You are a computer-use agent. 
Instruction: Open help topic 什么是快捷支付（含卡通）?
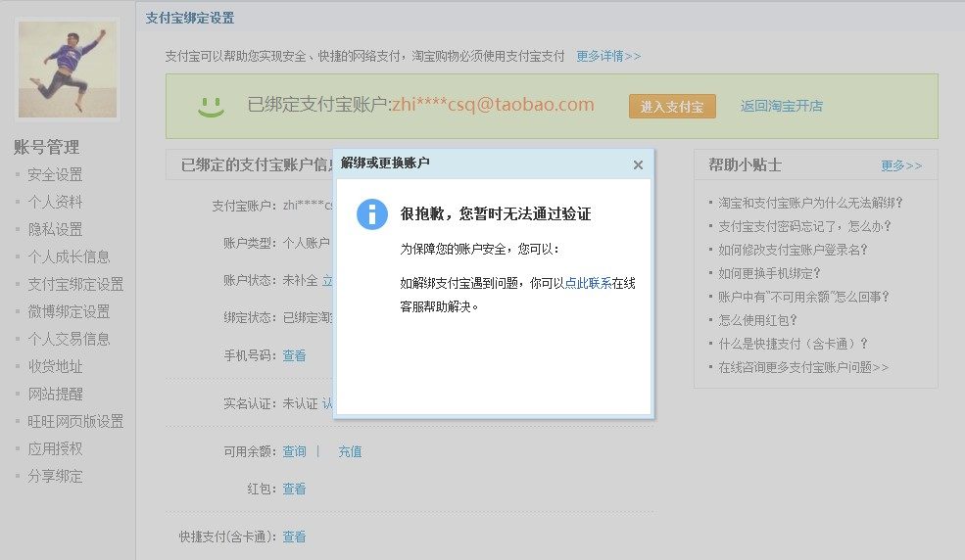pyautogui.click(x=794, y=344)
